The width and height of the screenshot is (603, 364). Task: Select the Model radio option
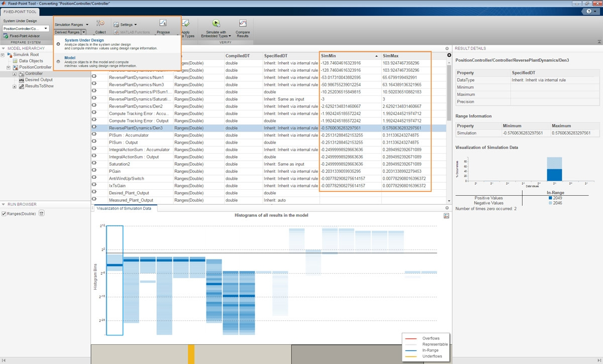pos(59,62)
